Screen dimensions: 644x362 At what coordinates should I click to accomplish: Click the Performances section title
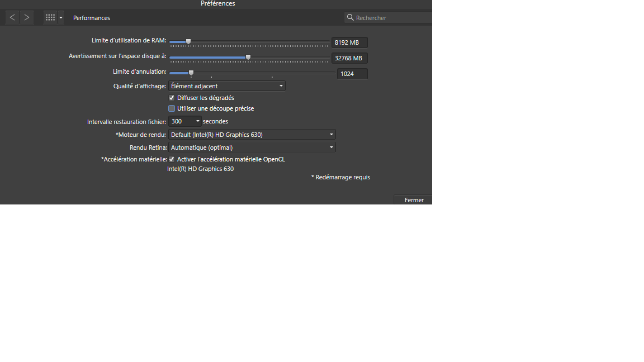coord(92,18)
